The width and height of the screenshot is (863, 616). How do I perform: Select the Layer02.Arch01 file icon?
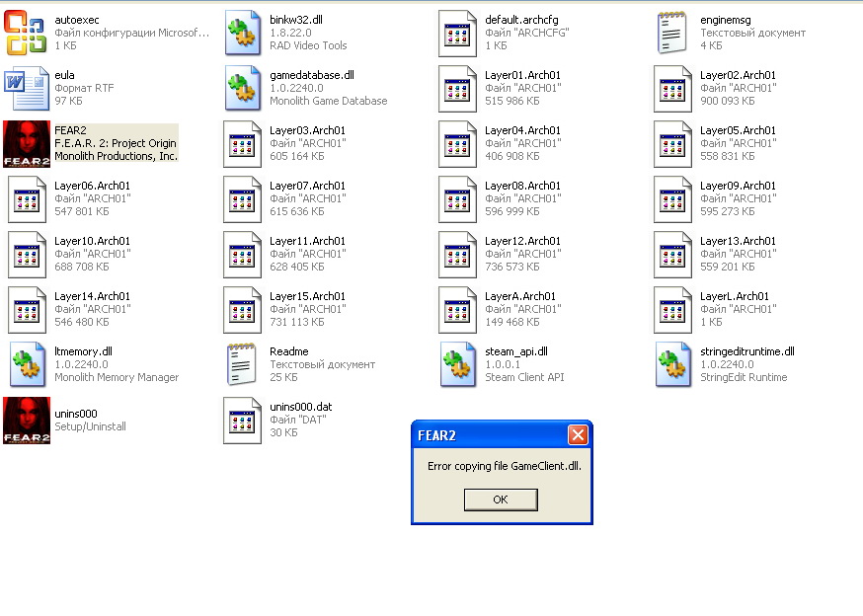[672, 89]
